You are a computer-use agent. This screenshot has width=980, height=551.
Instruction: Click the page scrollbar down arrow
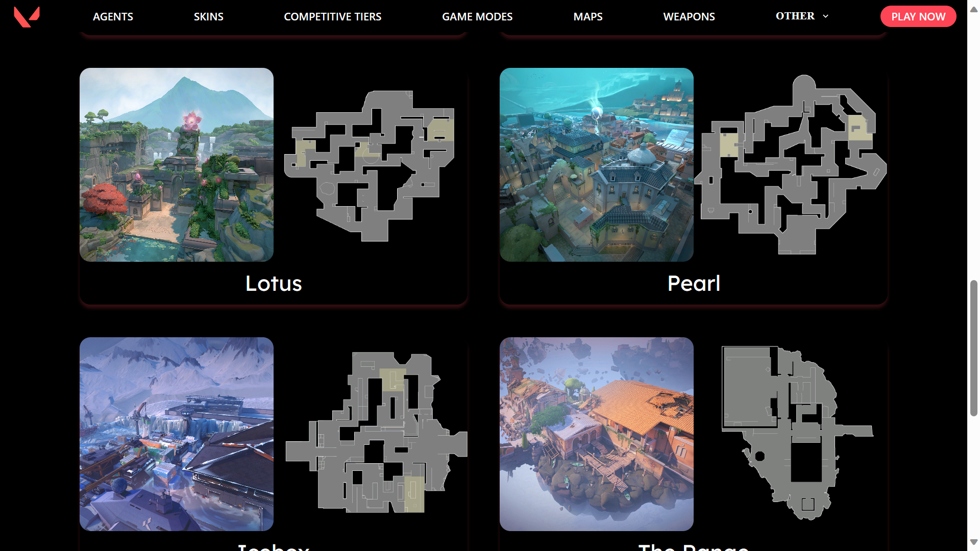(973, 542)
